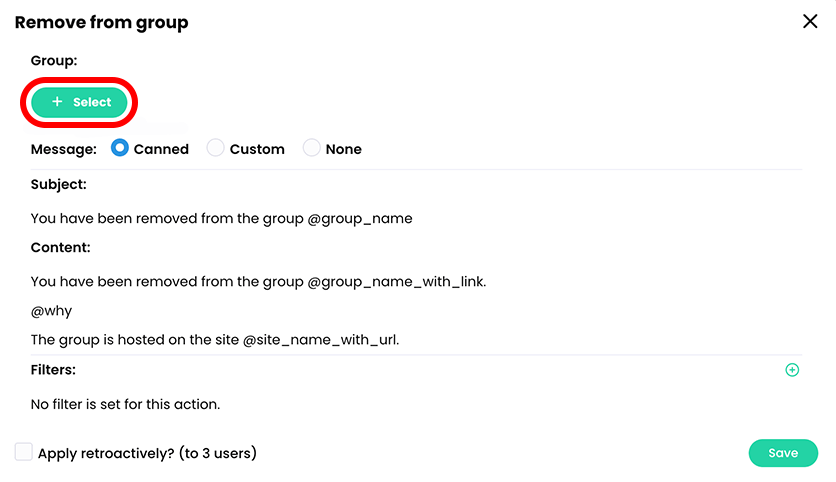Viewport: 836px width, 482px height.
Task: Click the Select group button
Action: [81, 102]
